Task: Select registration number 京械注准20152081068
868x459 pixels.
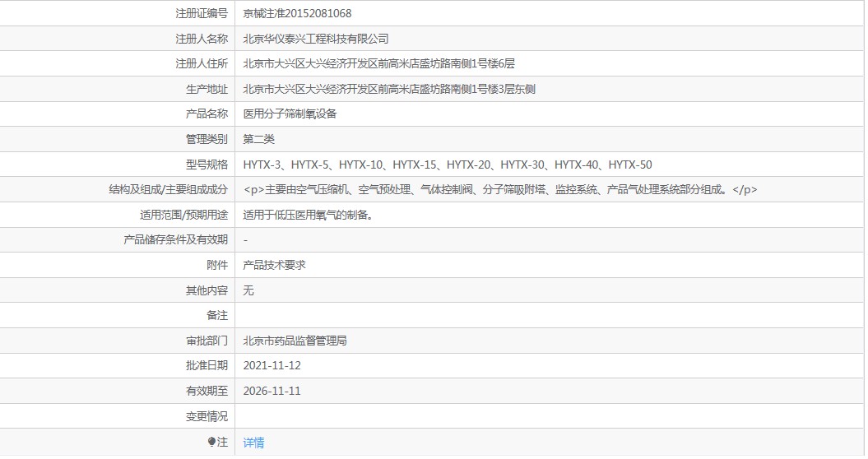Action: pos(297,13)
